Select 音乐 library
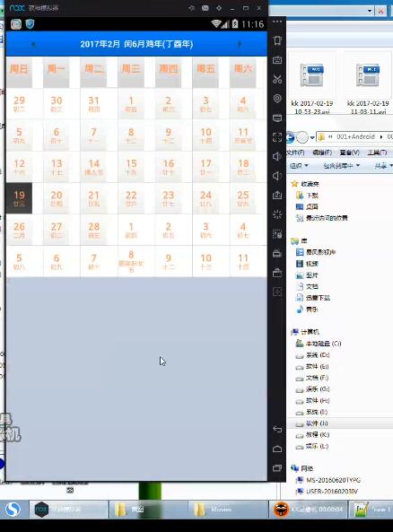Viewport: 393px width, 532px height. [x=308, y=310]
